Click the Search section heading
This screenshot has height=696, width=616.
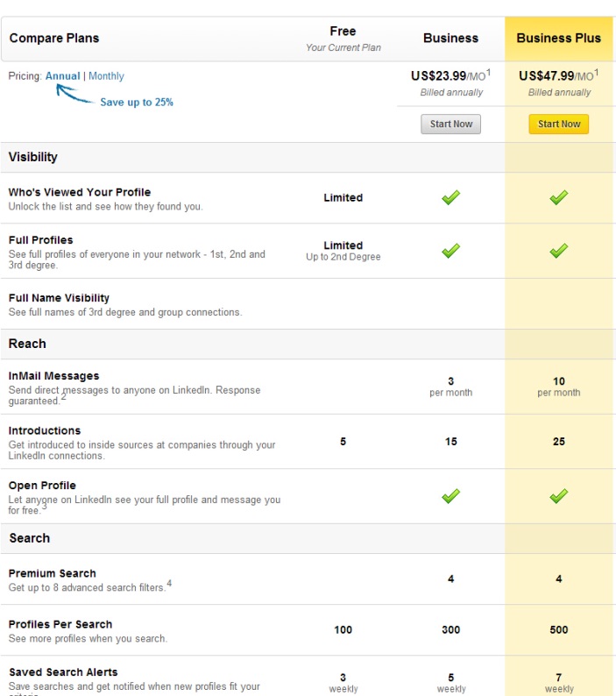pos(29,538)
